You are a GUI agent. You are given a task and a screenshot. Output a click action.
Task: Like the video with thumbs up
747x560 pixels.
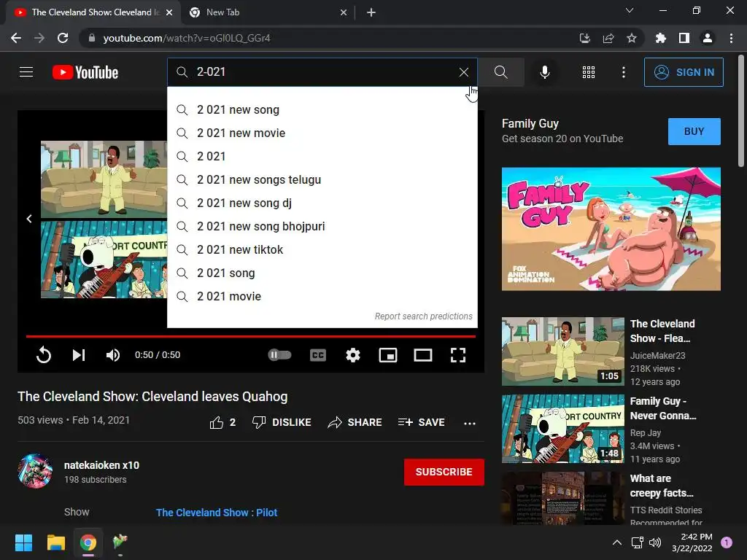tap(222, 422)
